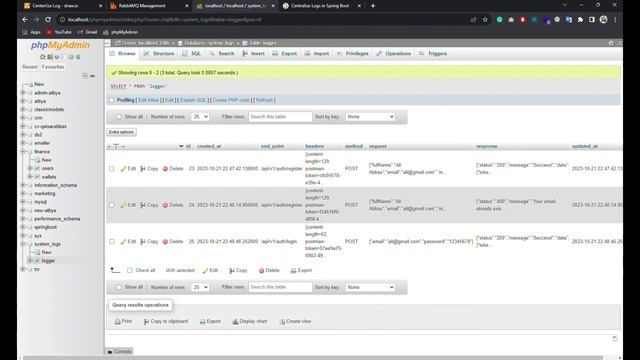Open the lower Sort by key dropdown
The width and height of the screenshot is (640, 360).
370,287
